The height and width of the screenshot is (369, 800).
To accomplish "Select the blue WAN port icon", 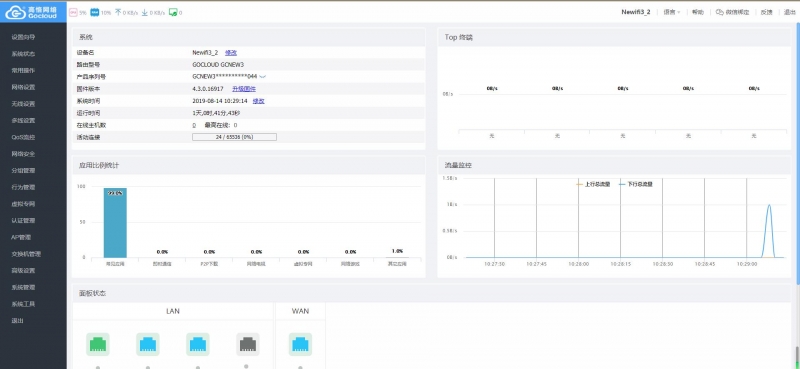I will [300, 345].
